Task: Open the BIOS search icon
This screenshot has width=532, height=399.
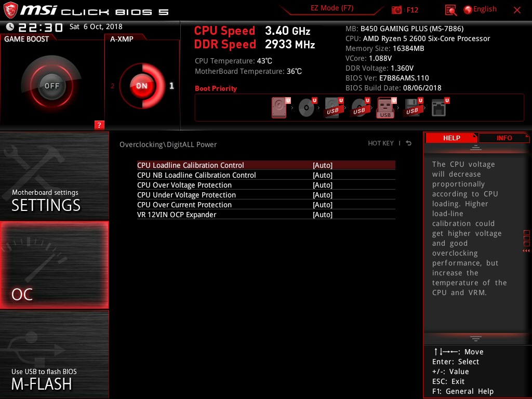Action: [450, 10]
